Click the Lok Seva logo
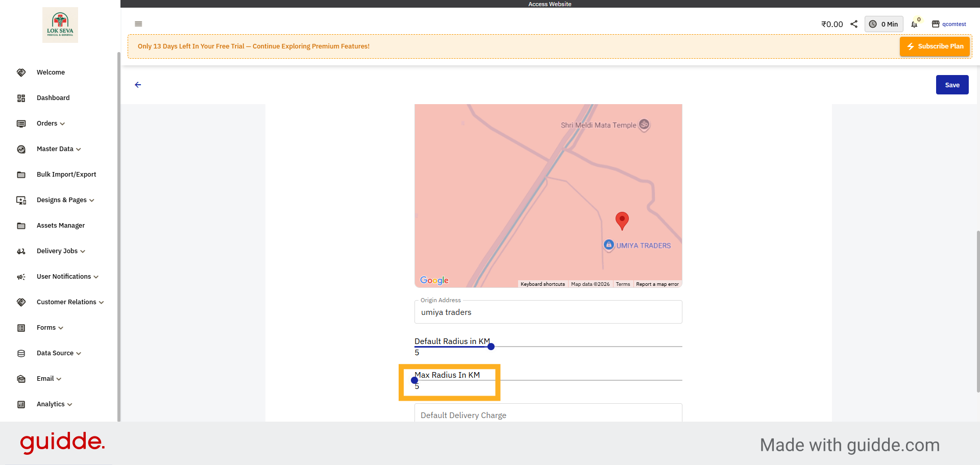The image size is (980, 465). 60,25
